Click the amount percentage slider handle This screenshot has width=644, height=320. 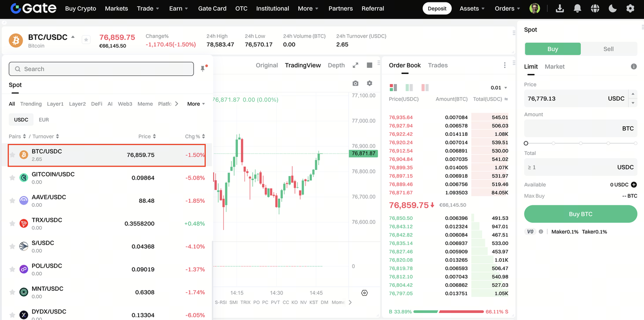(526, 143)
